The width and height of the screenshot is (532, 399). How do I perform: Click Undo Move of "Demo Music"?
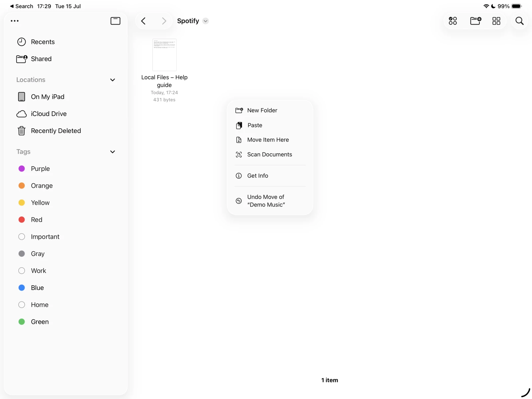coord(266,201)
